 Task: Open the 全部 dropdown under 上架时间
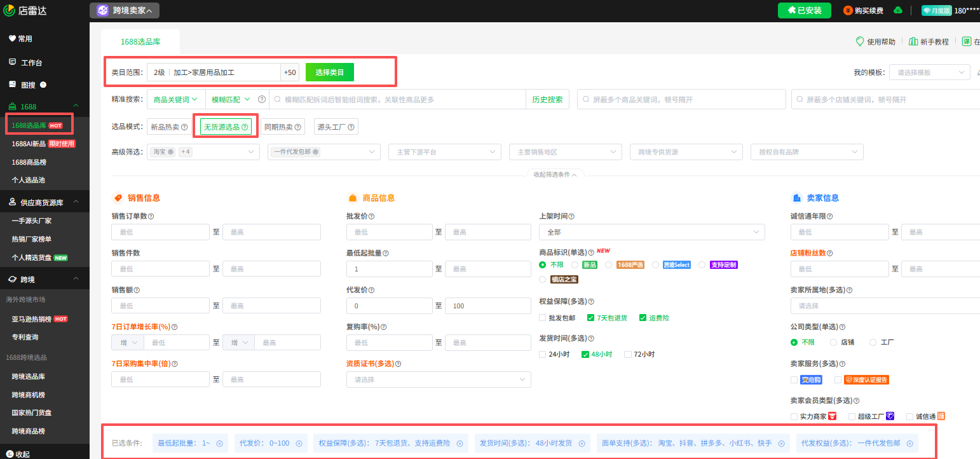click(652, 231)
